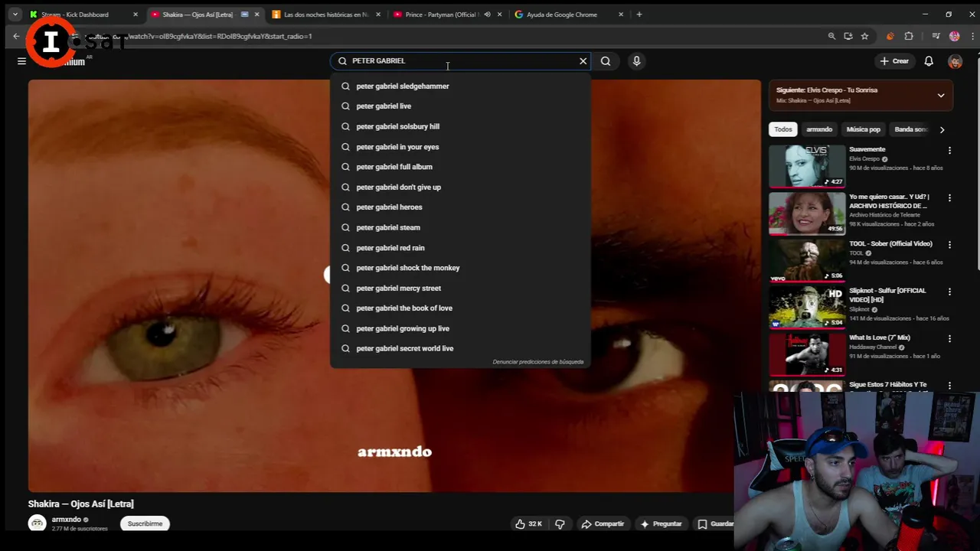This screenshot has width=980, height=551.
Task: Choose suggestion peter gabriel live
Action: pos(460,106)
